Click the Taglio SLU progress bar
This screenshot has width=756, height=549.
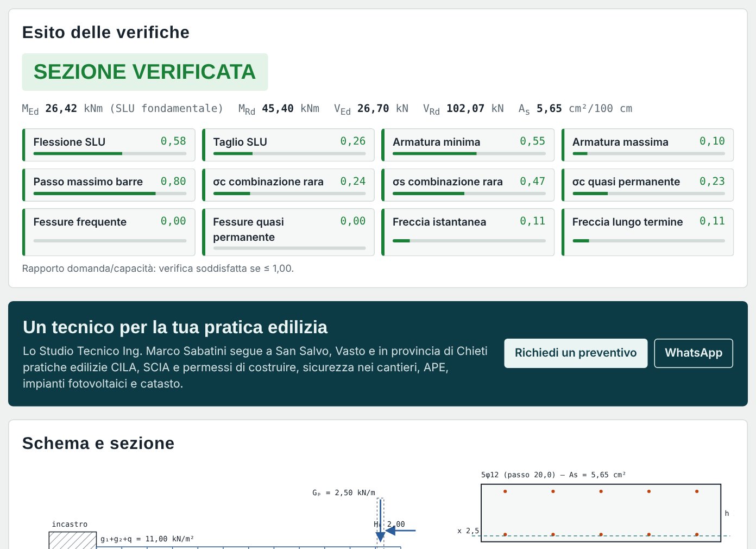(x=289, y=154)
